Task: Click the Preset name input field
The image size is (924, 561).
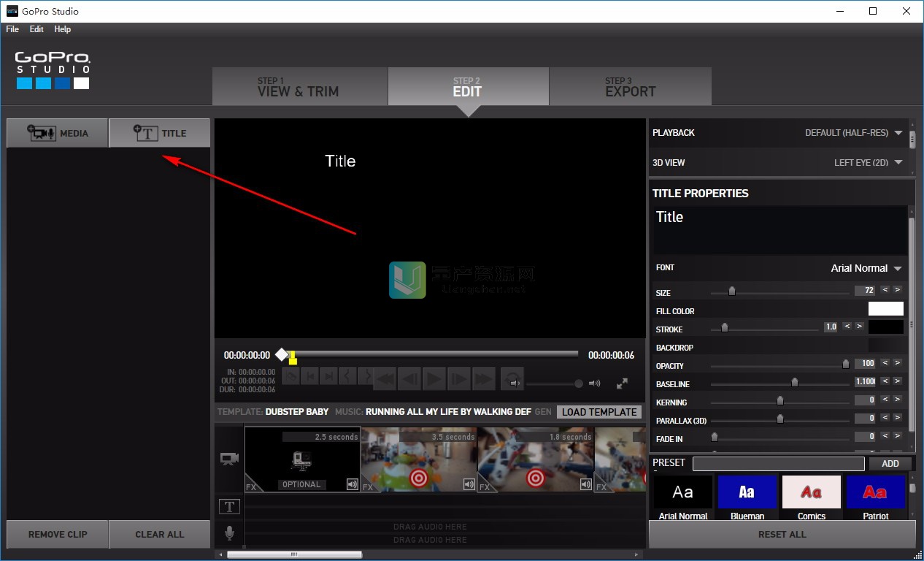Action: 778,463
